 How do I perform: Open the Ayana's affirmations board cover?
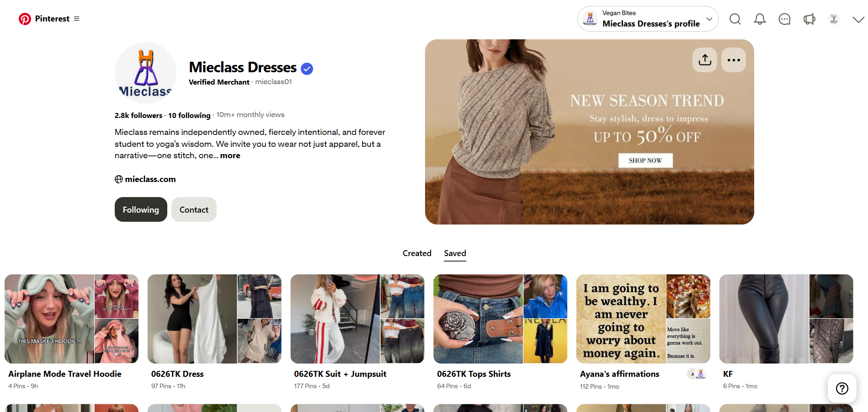(x=643, y=319)
